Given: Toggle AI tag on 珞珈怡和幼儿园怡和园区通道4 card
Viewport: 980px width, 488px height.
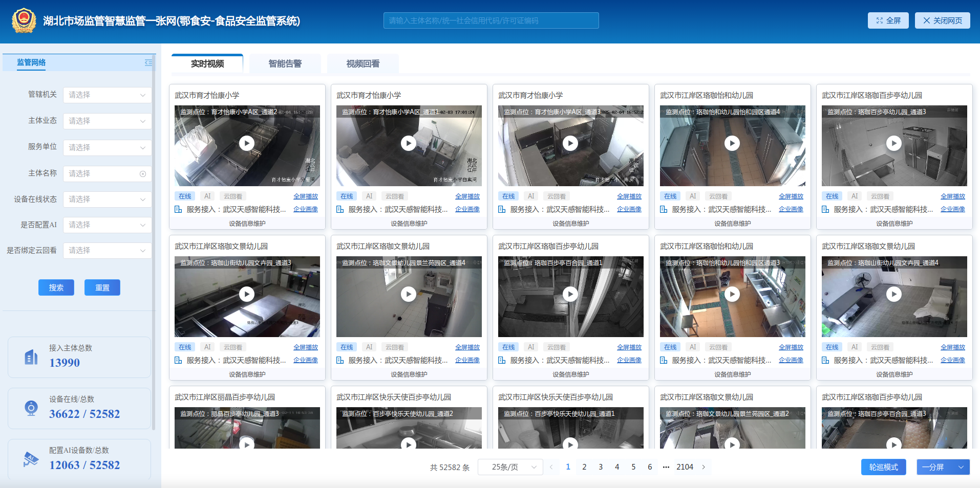Looking at the screenshot, I should (x=693, y=196).
